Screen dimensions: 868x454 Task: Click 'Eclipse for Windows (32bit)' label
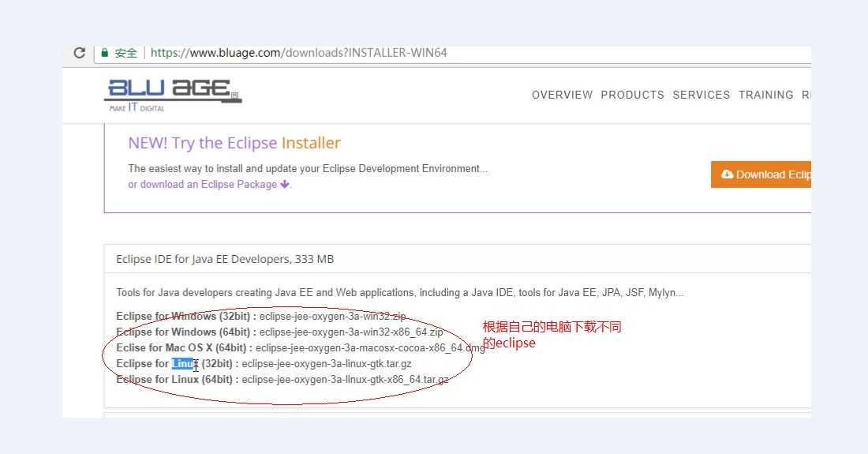[186, 316]
